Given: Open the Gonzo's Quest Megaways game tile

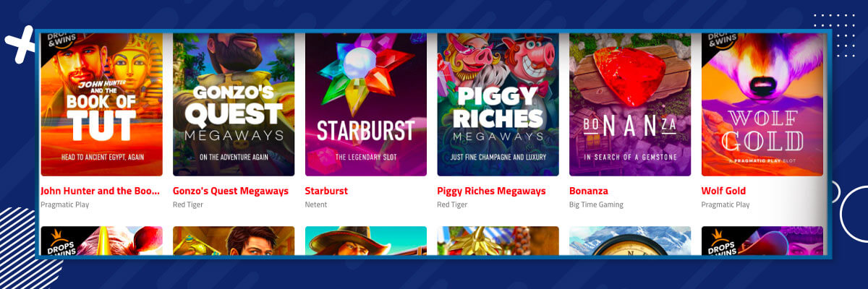Looking at the screenshot, I should click(x=234, y=104).
